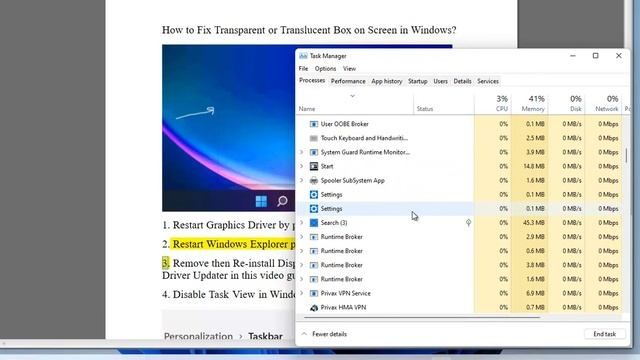The height and width of the screenshot is (360, 640).
Task: Click the highlighted Settings gear icon
Action: coord(313,209)
